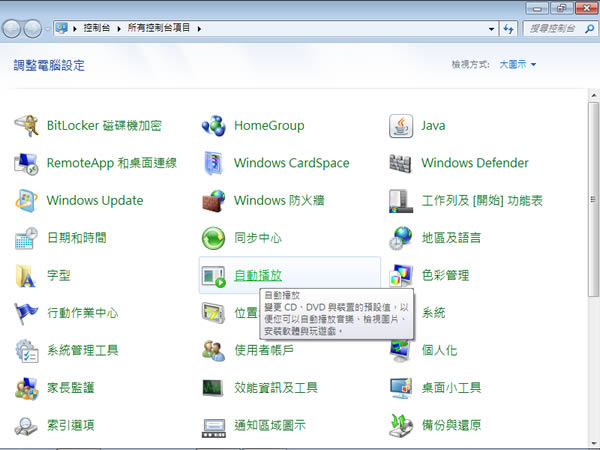
Task: Expand the arrow after 控制台 breadcrumb
Action: click(x=119, y=29)
